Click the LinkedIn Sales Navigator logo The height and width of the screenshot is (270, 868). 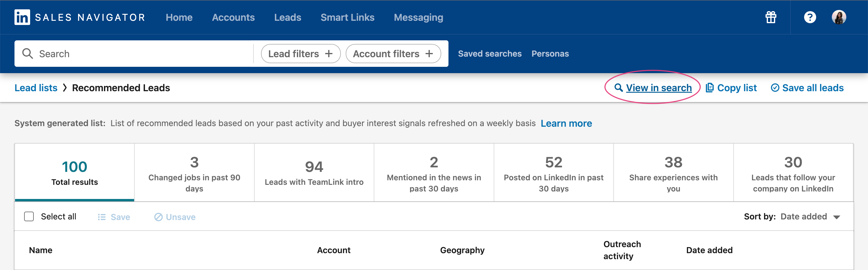(x=80, y=17)
